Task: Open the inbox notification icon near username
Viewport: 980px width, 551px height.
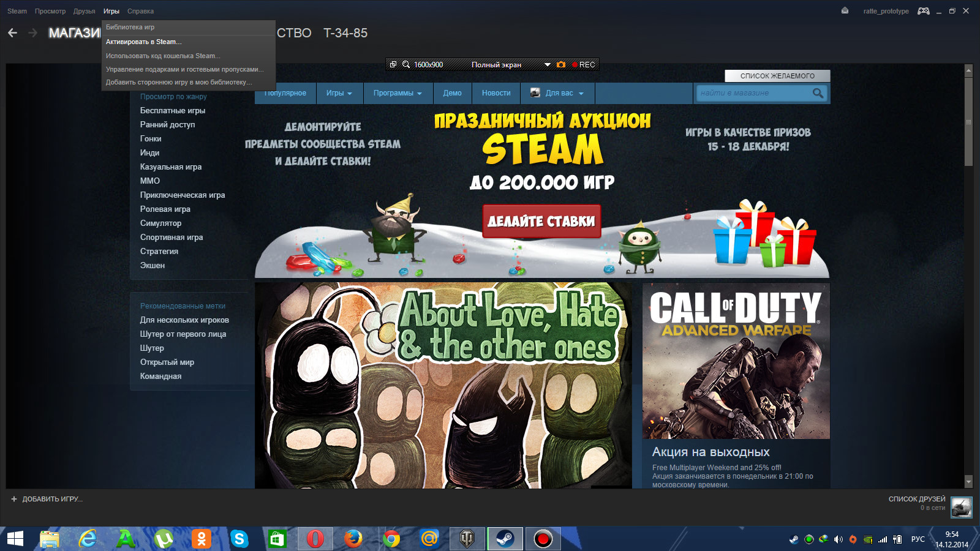Action: [x=845, y=10]
